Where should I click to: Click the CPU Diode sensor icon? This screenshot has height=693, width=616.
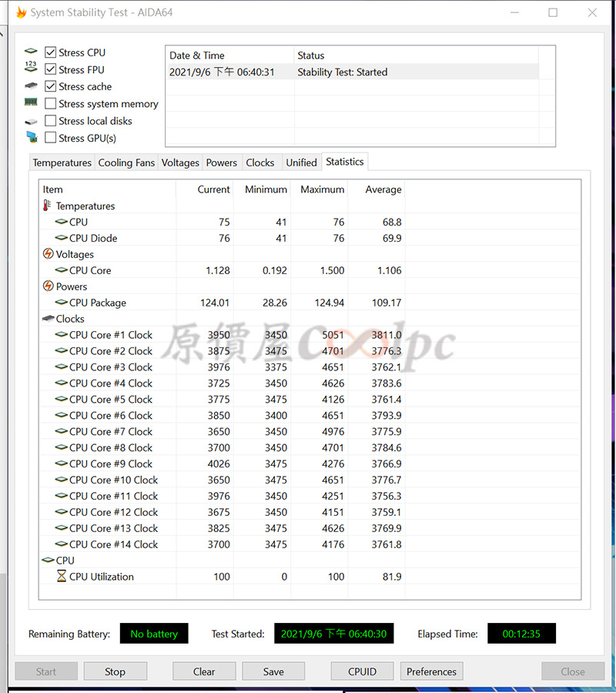61,238
